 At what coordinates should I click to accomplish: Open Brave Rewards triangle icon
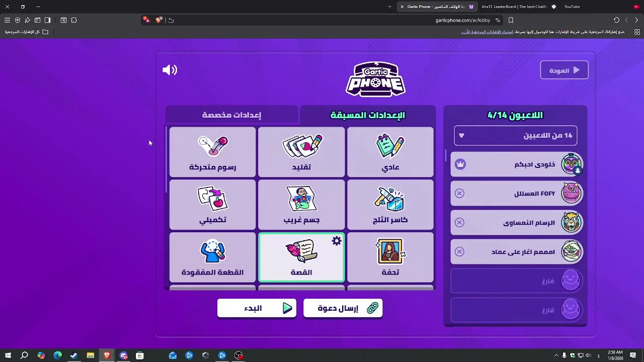(x=146, y=20)
